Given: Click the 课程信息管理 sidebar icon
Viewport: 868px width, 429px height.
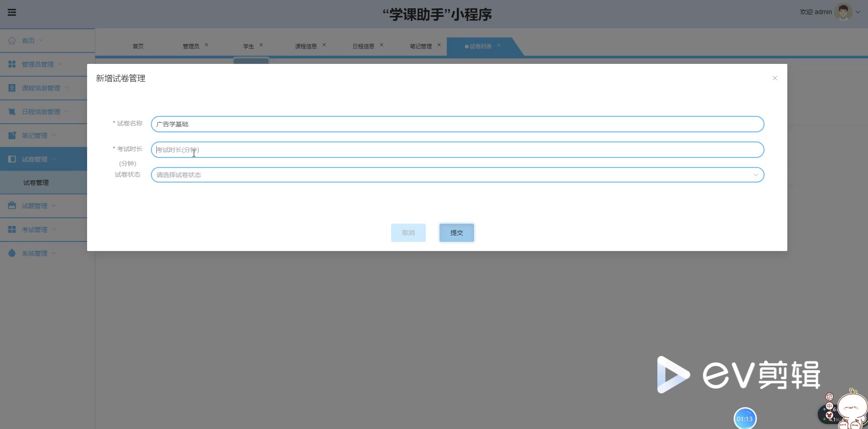Looking at the screenshot, I should click(x=12, y=88).
